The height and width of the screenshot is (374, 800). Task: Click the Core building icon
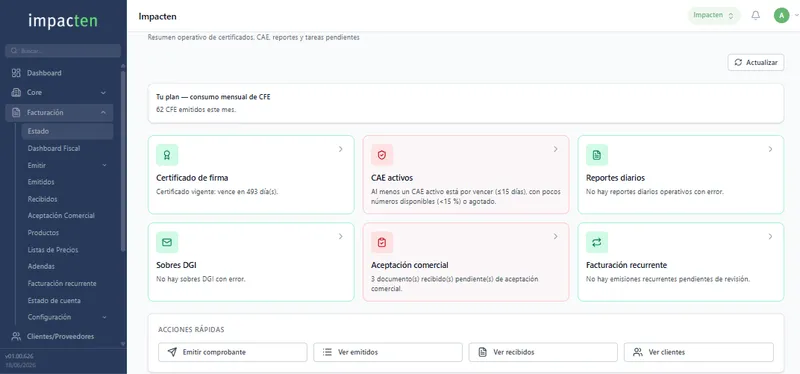16,92
